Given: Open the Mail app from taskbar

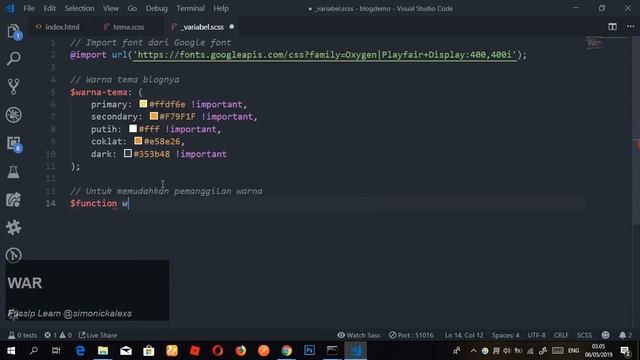Looking at the screenshot, I should [126, 351].
